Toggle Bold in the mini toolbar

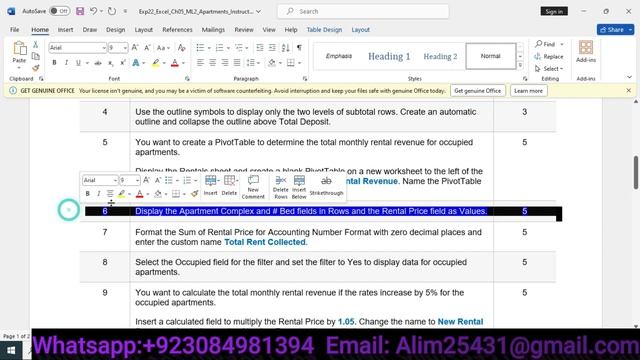pyautogui.click(x=87, y=193)
